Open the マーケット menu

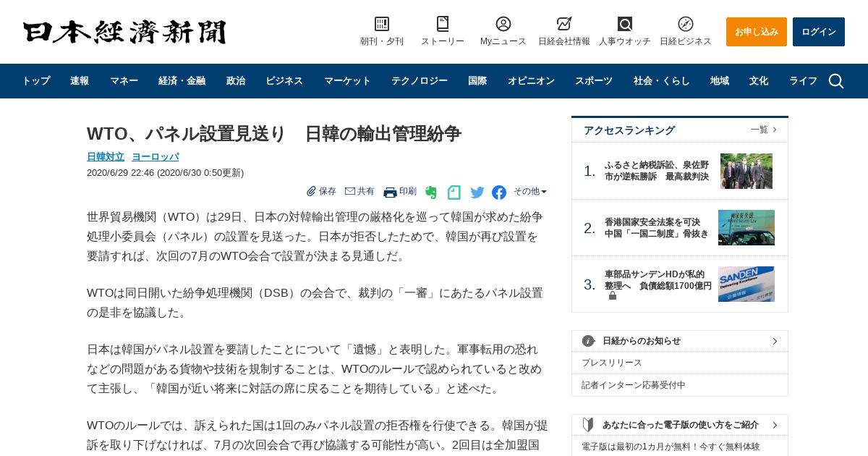point(347,81)
